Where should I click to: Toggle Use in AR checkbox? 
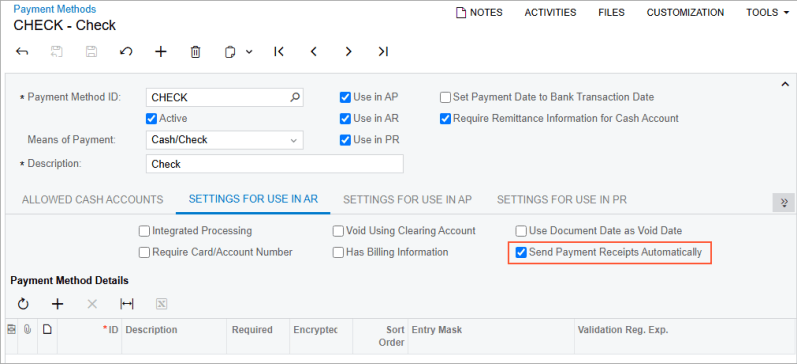coord(346,118)
